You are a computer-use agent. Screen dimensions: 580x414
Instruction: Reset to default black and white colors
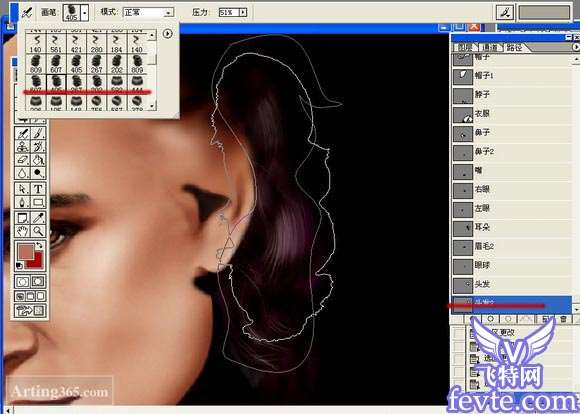[x=20, y=265]
